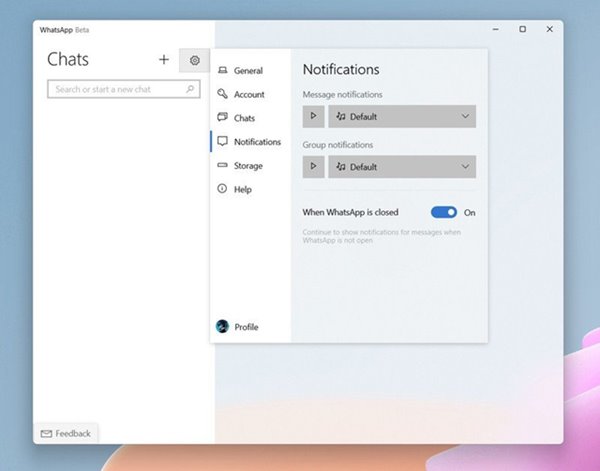Click the Feedback button

(66, 433)
